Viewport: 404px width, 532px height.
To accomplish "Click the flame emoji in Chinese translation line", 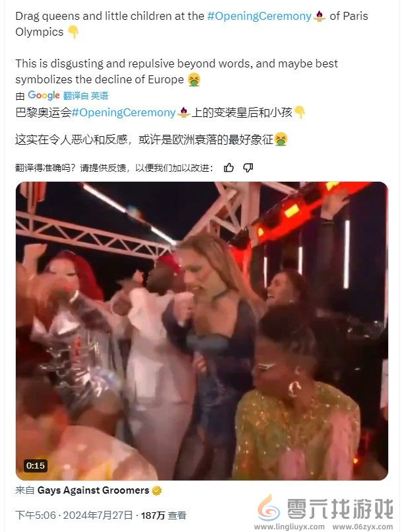I will pyautogui.click(x=184, y=112).
